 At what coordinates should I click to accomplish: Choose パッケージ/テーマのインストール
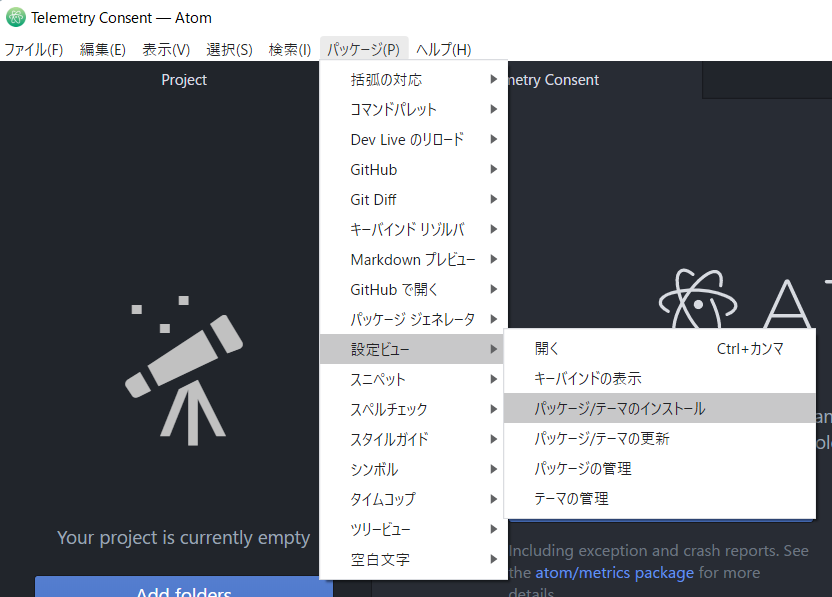pyautogui.click(x=660, y=408)
